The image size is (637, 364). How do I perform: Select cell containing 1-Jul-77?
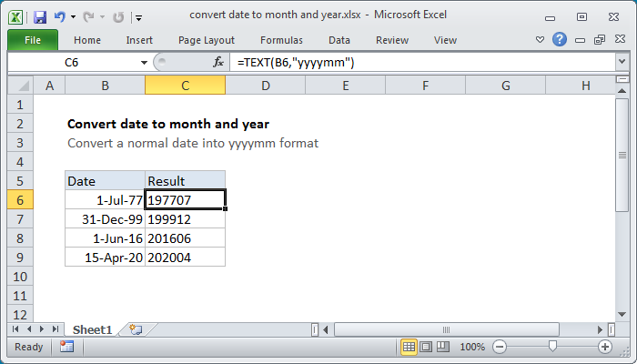click(x=106, y=200)
